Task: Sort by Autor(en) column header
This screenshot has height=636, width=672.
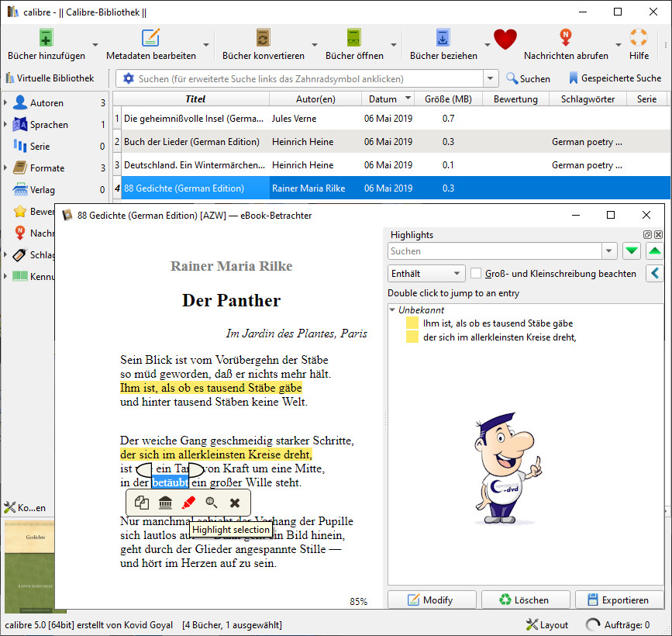Action: [x=315, y=99]
